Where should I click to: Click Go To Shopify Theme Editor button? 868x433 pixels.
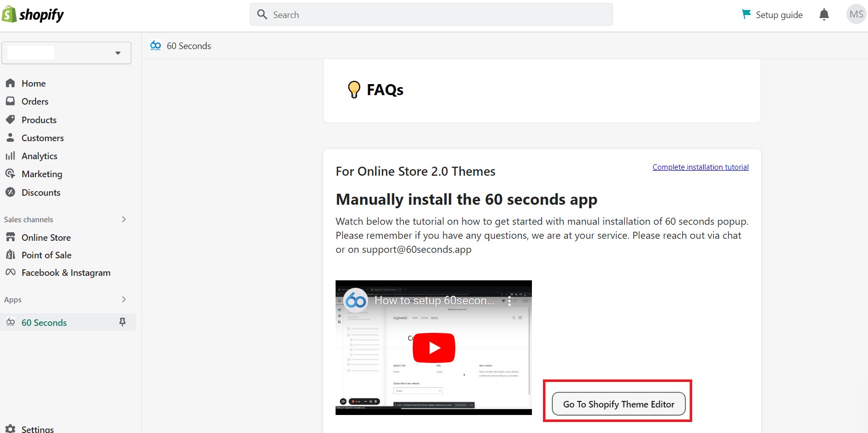coord(619,404)
